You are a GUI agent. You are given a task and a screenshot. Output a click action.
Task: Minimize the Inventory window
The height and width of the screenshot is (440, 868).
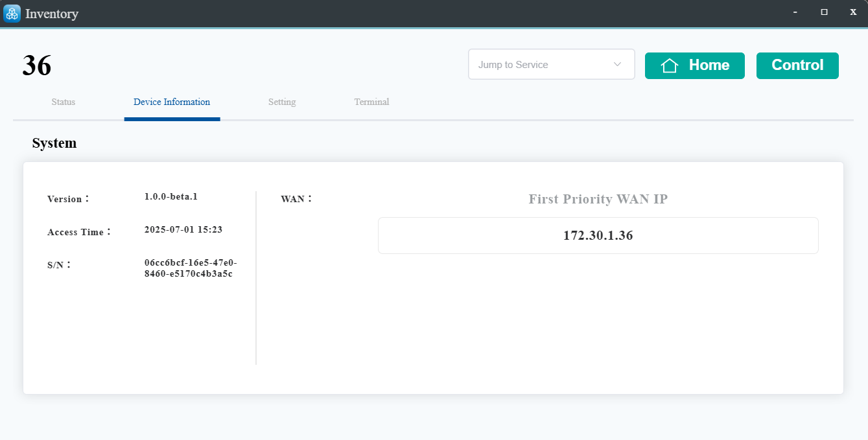click(795, 12)
